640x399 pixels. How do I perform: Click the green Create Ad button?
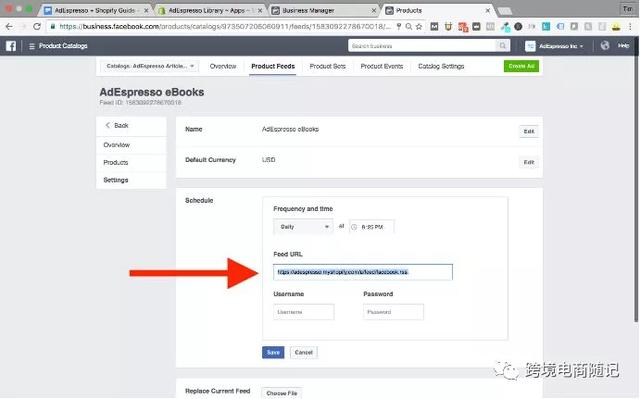521,66
